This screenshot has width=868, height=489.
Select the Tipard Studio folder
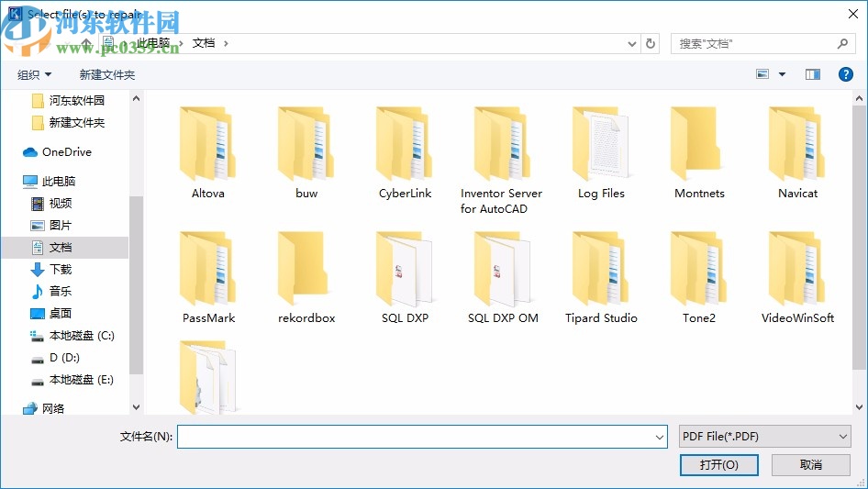pos(601,278)
